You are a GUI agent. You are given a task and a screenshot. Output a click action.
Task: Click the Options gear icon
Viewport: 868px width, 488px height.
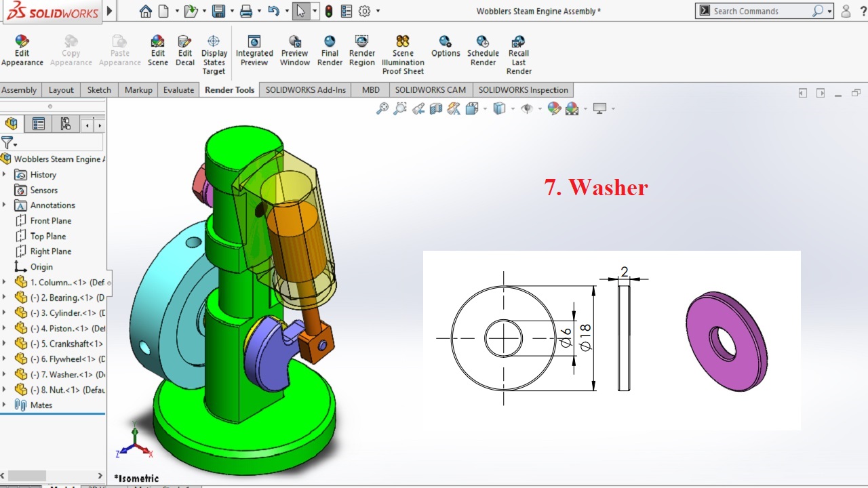(365, 11)
